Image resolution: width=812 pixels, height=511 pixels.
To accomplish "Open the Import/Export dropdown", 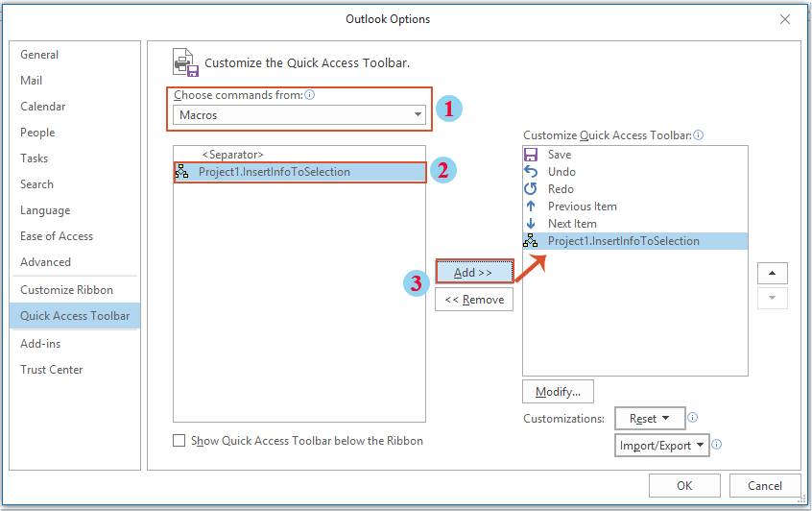I will click(662, 445).
